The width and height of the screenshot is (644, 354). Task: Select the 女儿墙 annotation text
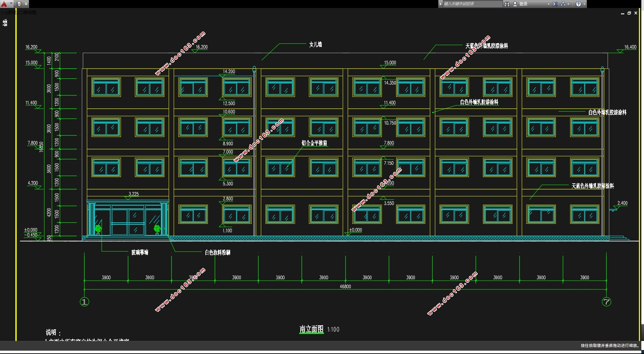click(315, 44)
